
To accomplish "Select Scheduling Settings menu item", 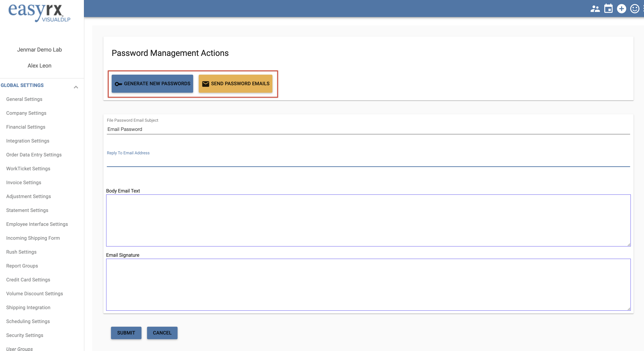I will 28,321.
